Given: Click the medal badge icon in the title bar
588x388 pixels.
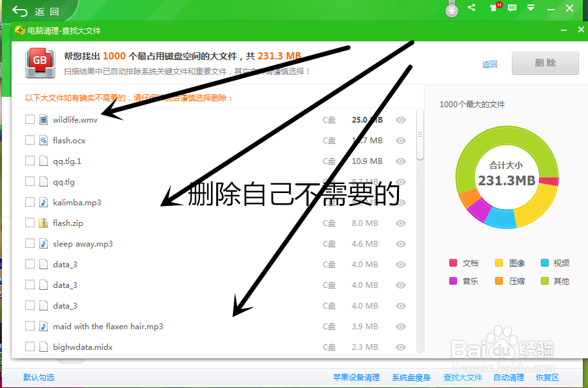Looking at the screenshot, I should (x=451, y=10).
